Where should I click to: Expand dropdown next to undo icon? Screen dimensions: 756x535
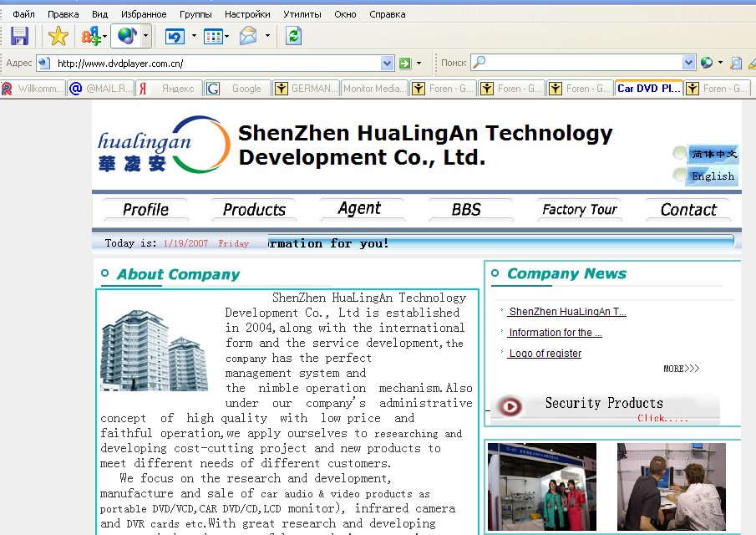[194, 36]
